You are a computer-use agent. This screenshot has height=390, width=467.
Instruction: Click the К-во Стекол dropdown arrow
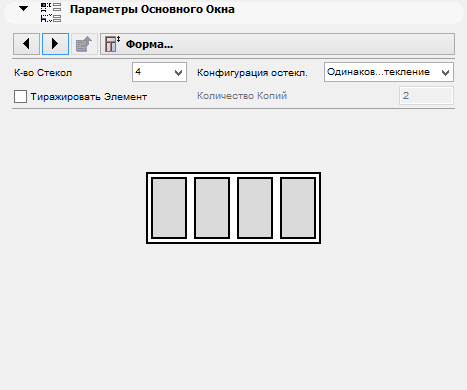tap(178, 72)
